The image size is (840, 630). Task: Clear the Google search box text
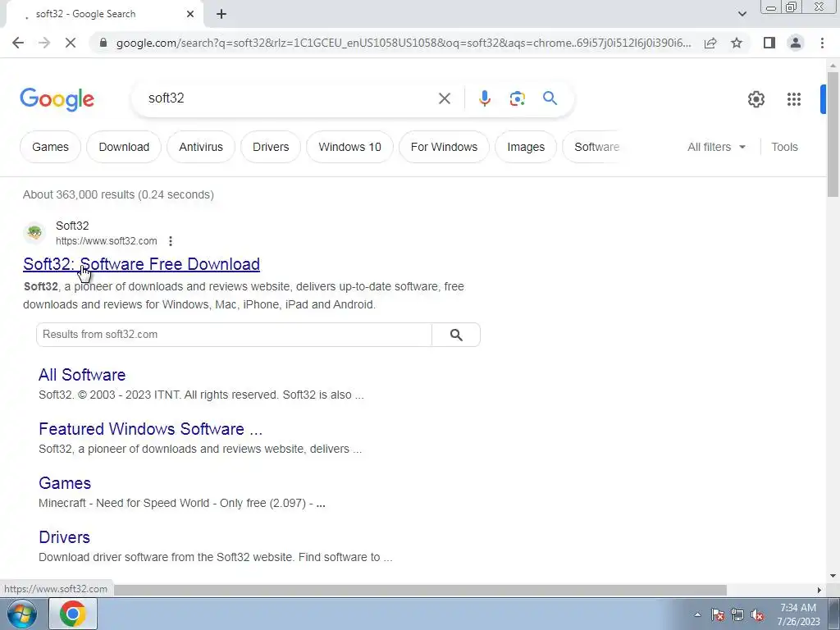pos(444,98)
